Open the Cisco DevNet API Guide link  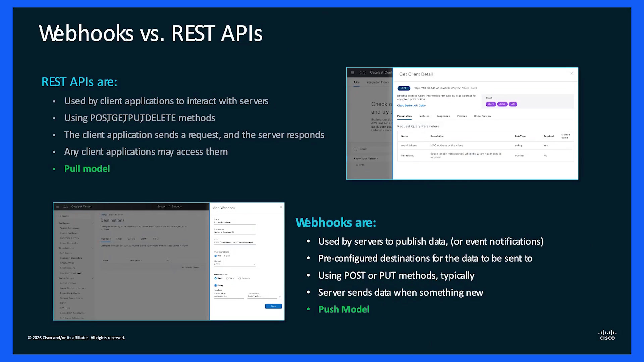(411, 106)
